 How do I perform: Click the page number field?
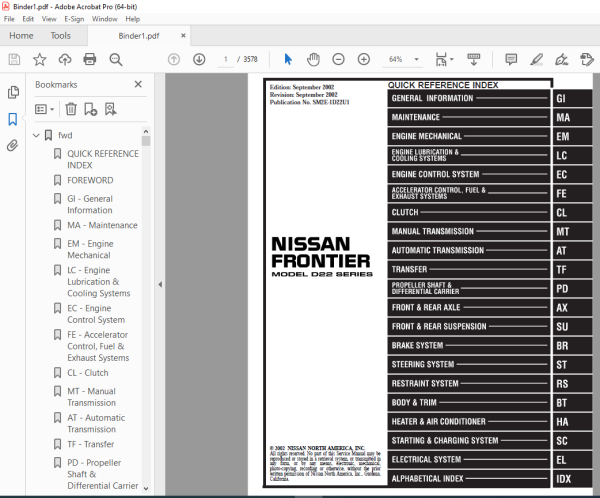(225, 59)
